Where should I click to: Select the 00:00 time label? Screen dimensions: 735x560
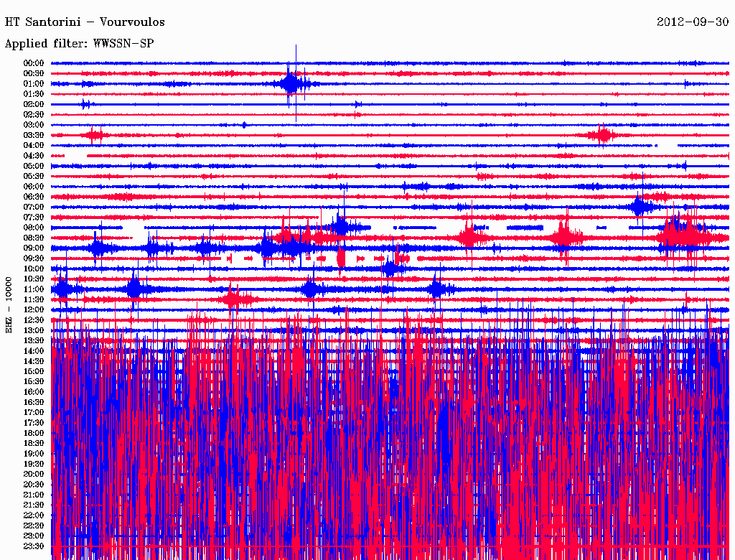point(34,63)
